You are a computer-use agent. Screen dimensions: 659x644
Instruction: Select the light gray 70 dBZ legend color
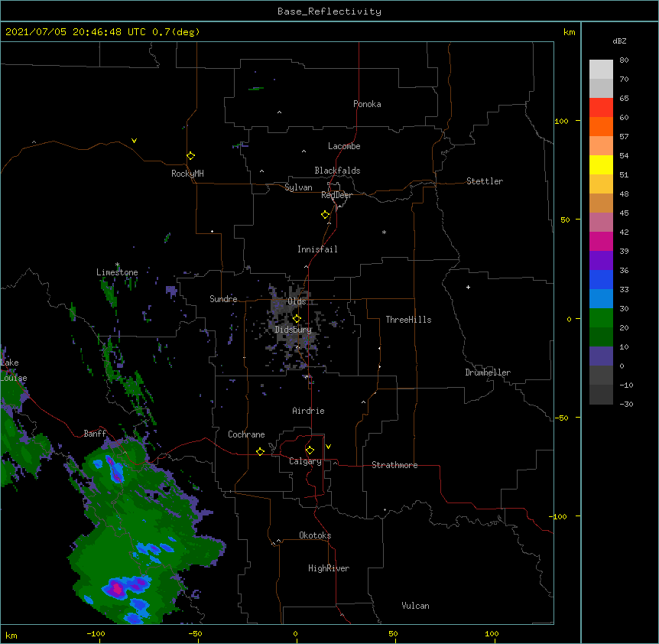(601, 70)
